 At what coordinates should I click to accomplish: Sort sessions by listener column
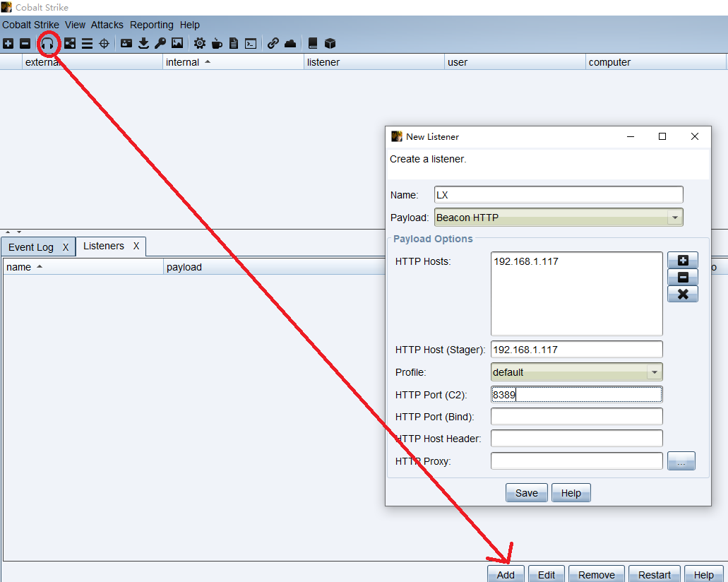pyautogui.click(x=374, y=62)
